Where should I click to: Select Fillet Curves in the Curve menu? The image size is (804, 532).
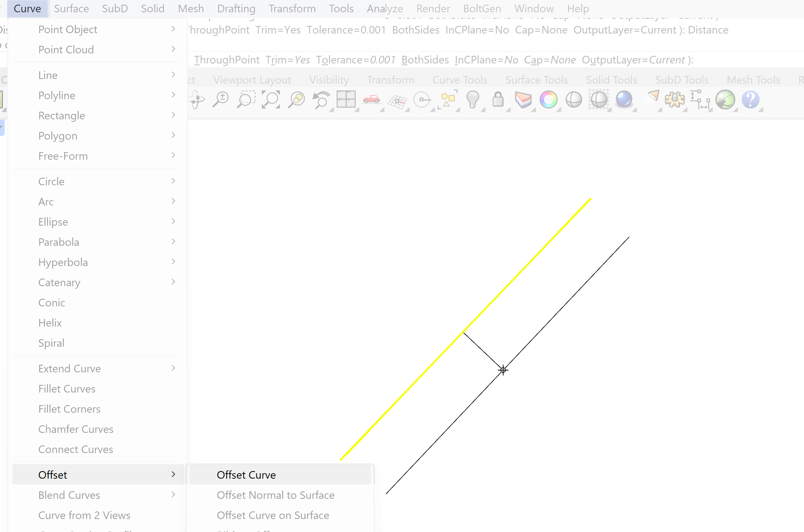point(67,389)
